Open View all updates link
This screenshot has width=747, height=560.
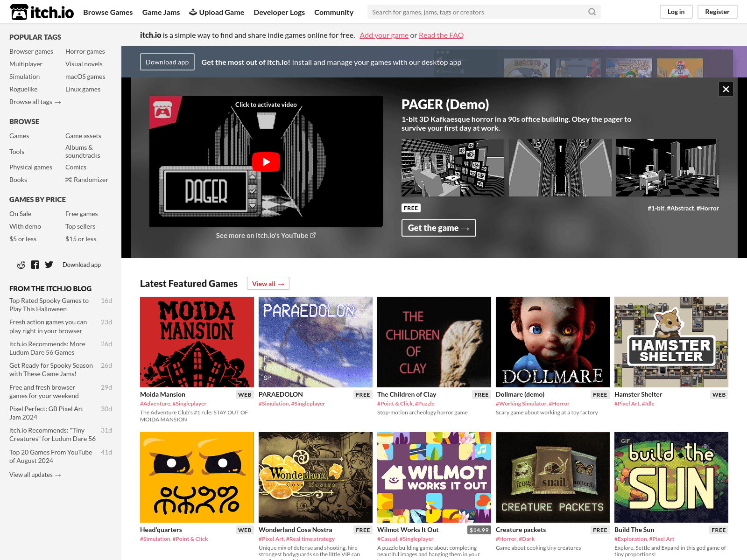pyautogui.click(x=35, y=475)
